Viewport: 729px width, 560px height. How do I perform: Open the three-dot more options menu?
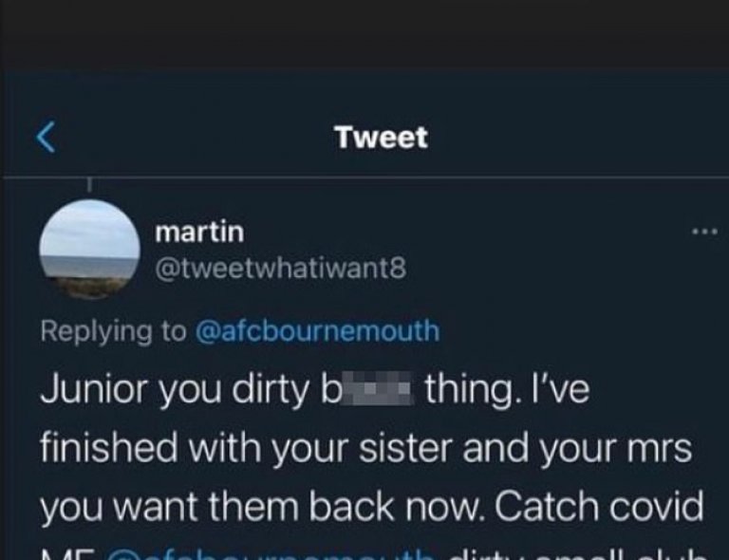pyautogui.click(x=704, y=231)
